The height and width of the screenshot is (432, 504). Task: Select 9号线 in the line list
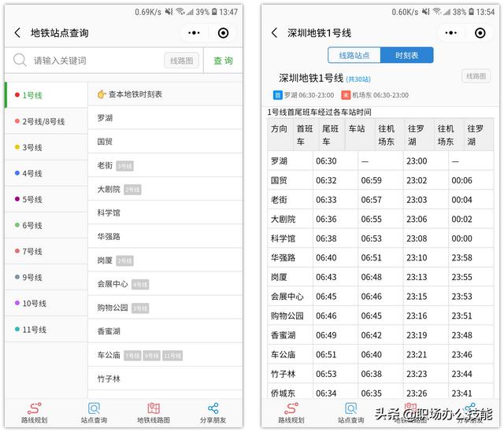coord(46,277)
